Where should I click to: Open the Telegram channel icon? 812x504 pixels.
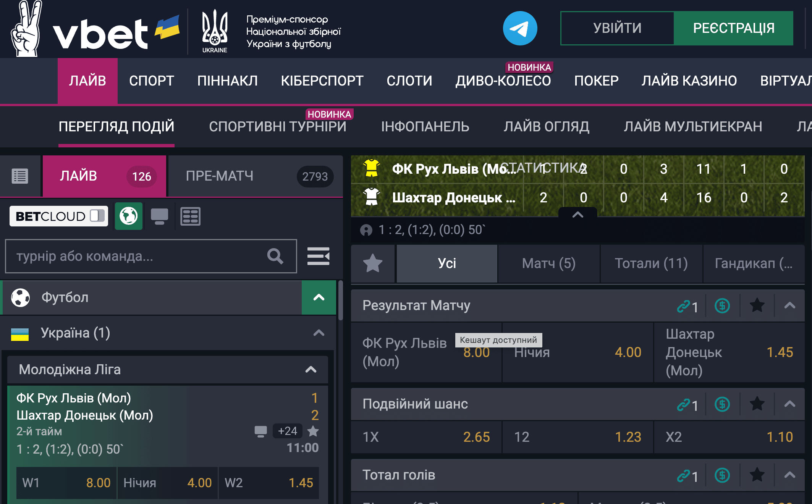pyautogui.click(x=521, y=28)
